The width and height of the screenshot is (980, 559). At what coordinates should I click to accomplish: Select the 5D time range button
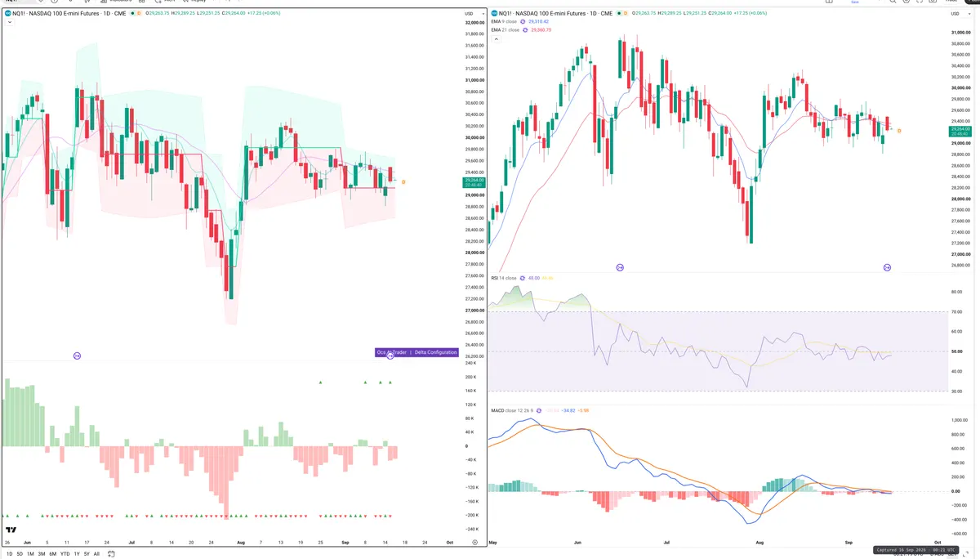tap(20, 553)
